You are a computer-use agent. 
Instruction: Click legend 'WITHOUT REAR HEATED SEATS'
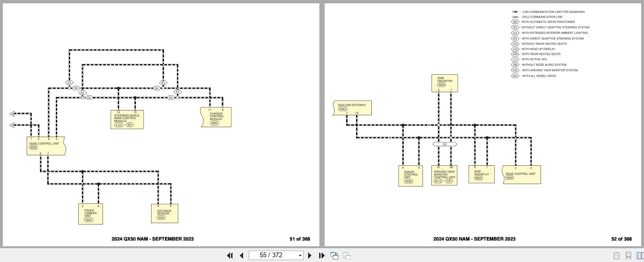point(544,44)
